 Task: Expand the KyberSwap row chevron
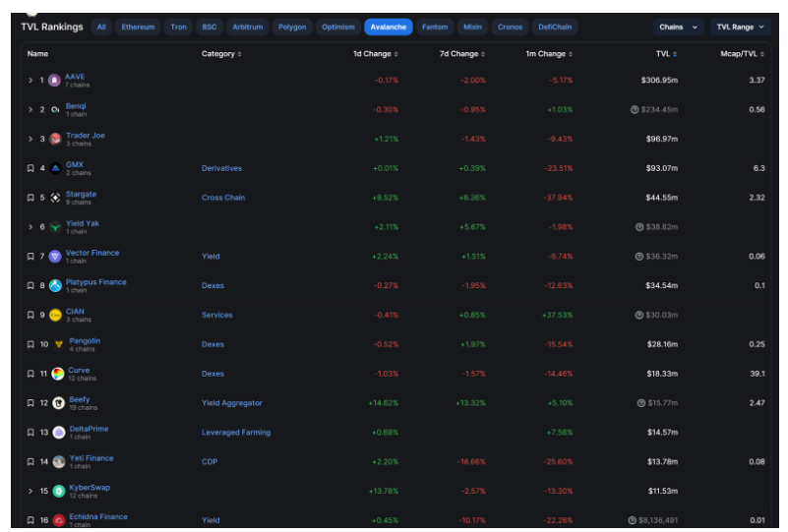point(30,492)
